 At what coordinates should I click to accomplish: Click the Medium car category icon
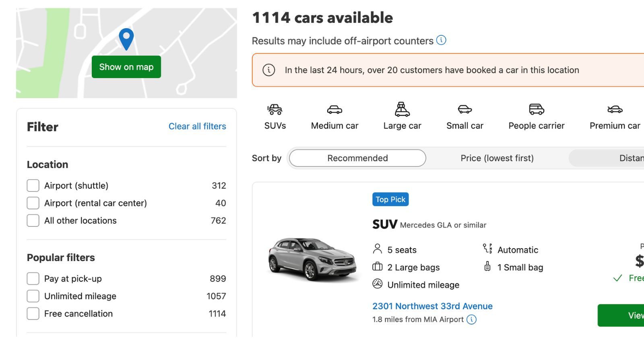pyautogui.click(x=334, y=109)
